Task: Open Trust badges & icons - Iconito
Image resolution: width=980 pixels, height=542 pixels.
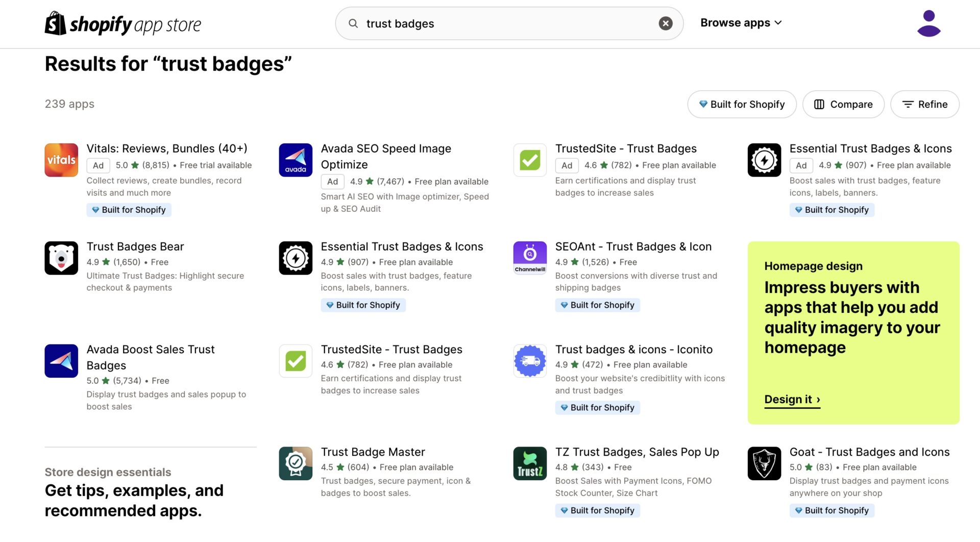Action: coord(633,350)
